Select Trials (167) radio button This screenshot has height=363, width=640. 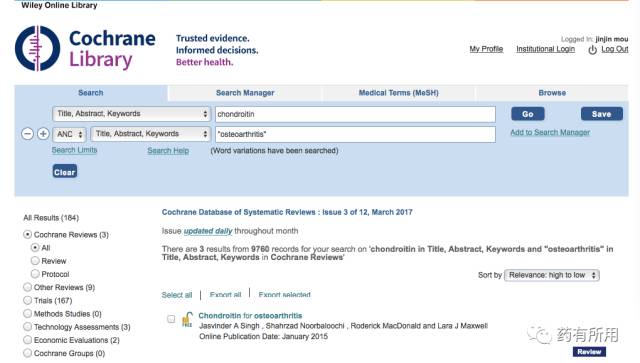[x=27, y=300]
